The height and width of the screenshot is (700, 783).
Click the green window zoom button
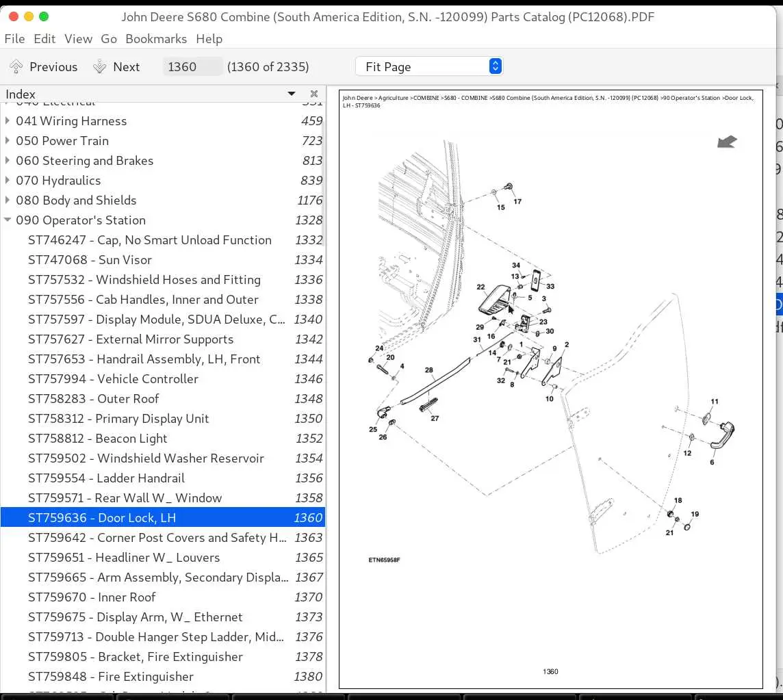click(x=44, y=16)
